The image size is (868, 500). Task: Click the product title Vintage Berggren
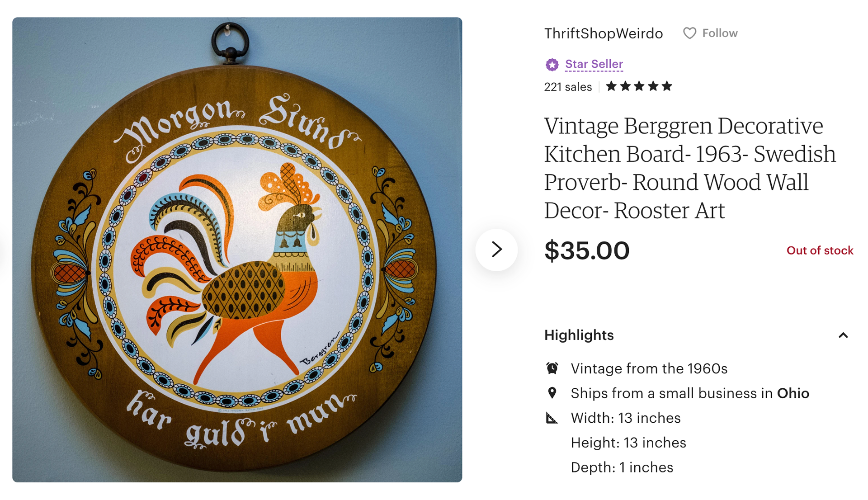click(690, 168)
